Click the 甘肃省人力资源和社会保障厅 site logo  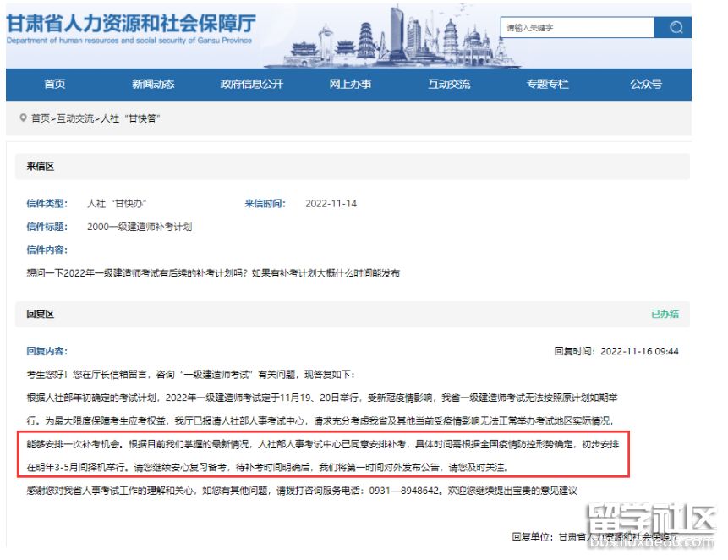tap(131, 28)
